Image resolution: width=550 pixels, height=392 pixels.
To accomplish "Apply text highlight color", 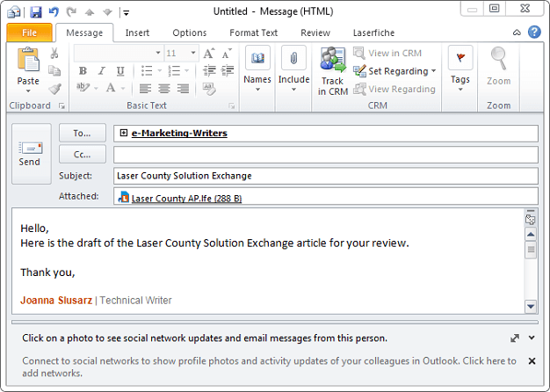I will 83,87.
